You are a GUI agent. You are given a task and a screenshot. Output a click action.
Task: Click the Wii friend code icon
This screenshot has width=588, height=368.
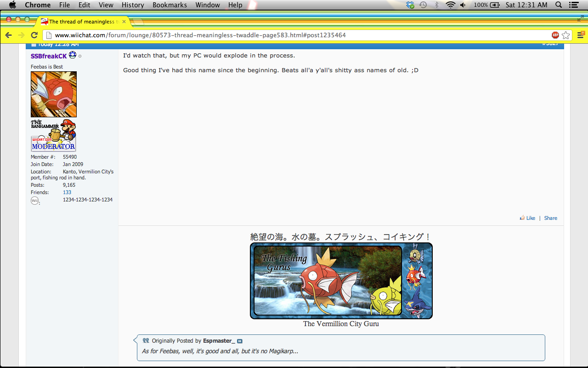pos(35,201)
